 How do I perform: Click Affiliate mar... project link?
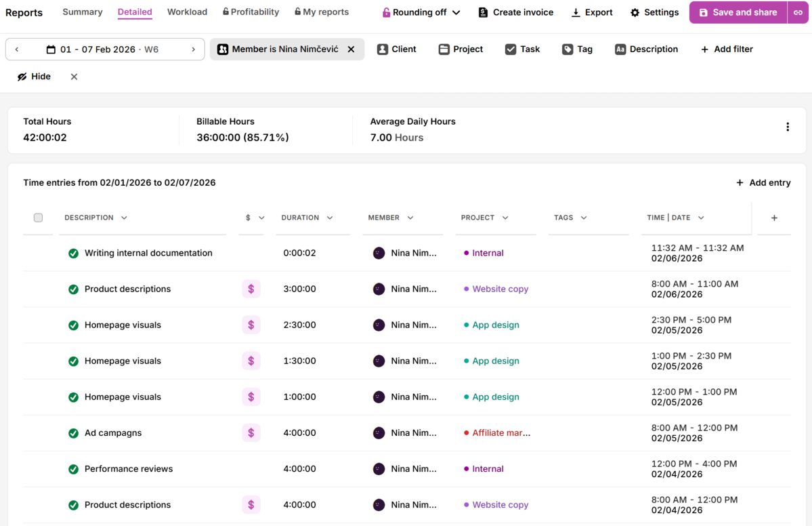[x=497, y=432]
